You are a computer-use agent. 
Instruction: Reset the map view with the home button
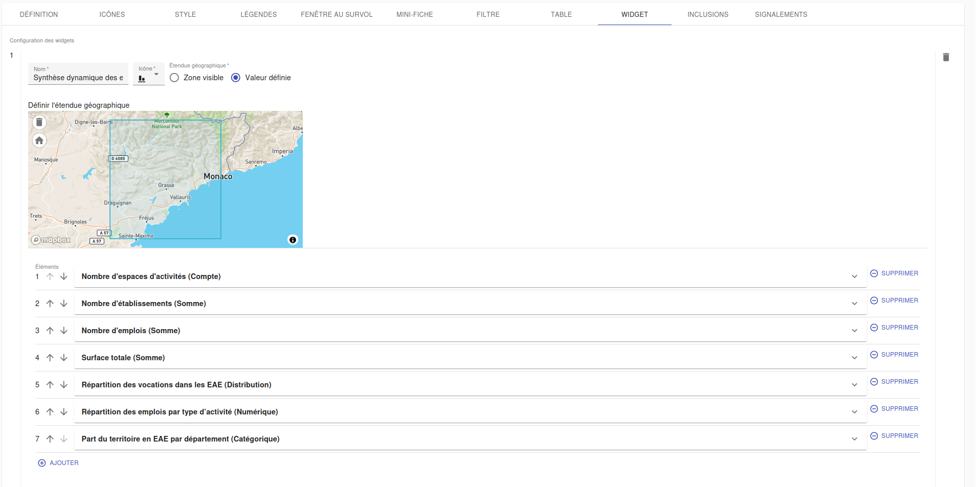coord(39,141)
